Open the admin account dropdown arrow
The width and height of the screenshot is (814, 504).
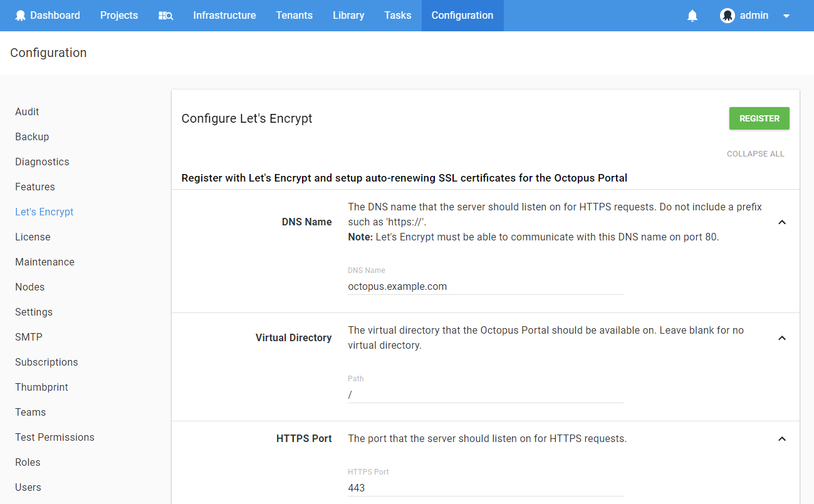point(786,16)
